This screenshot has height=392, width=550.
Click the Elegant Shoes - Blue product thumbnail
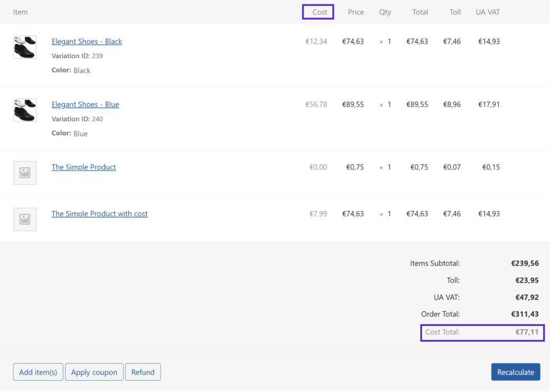tap(25, 110)
